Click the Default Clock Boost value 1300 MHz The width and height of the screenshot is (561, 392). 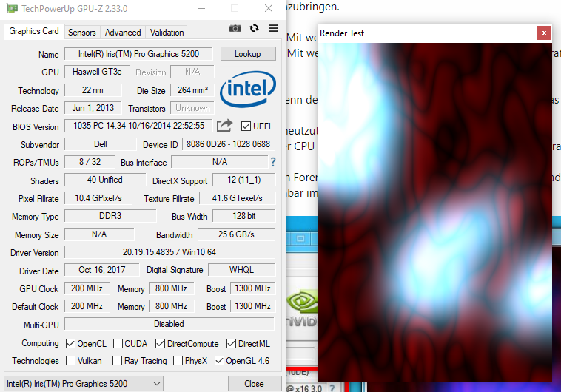tap(252, 306)
